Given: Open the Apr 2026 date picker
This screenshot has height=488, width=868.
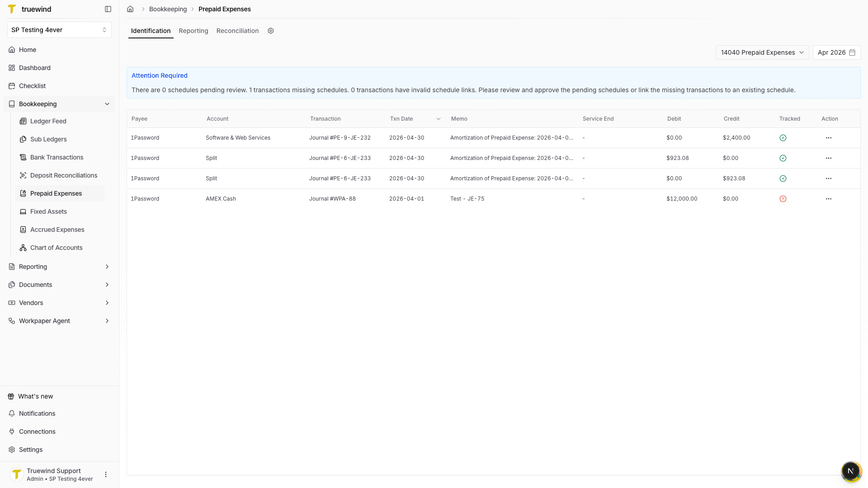Looking at the screenshot, I should pyautogui.click(x=836, y=52).
